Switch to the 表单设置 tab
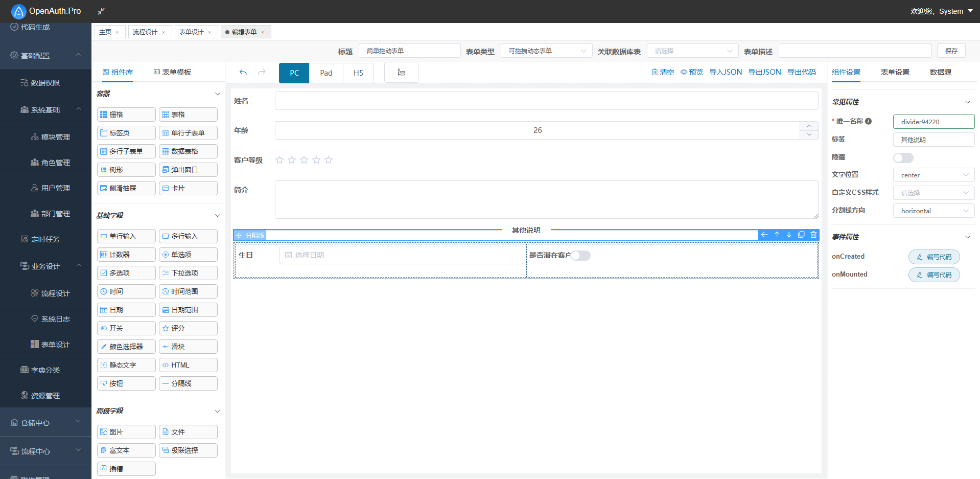The height and width of the screenshot is (479, 980). click(895, 72)
